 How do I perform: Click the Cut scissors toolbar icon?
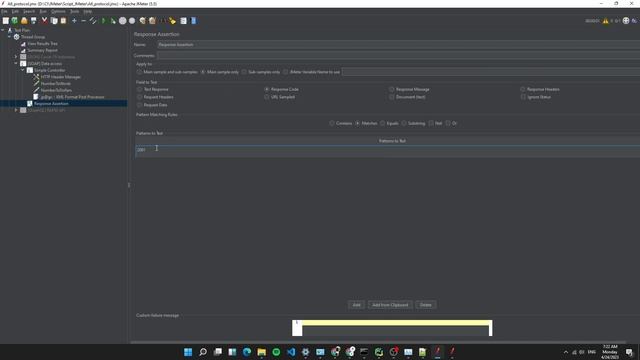point(44,20)
